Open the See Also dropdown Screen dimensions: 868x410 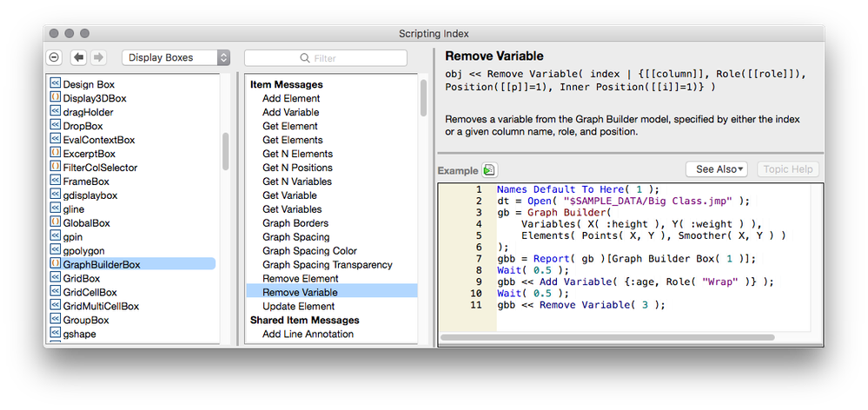[720, 169]
